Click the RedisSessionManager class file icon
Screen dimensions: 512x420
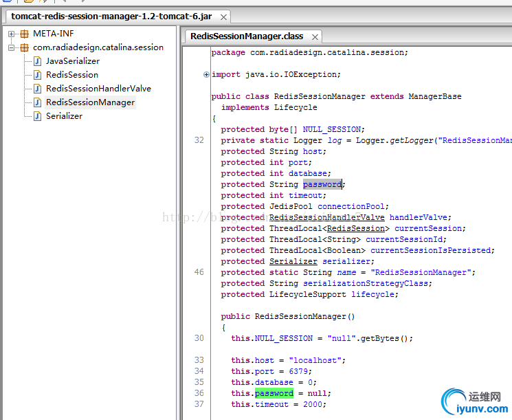point(38,102)
